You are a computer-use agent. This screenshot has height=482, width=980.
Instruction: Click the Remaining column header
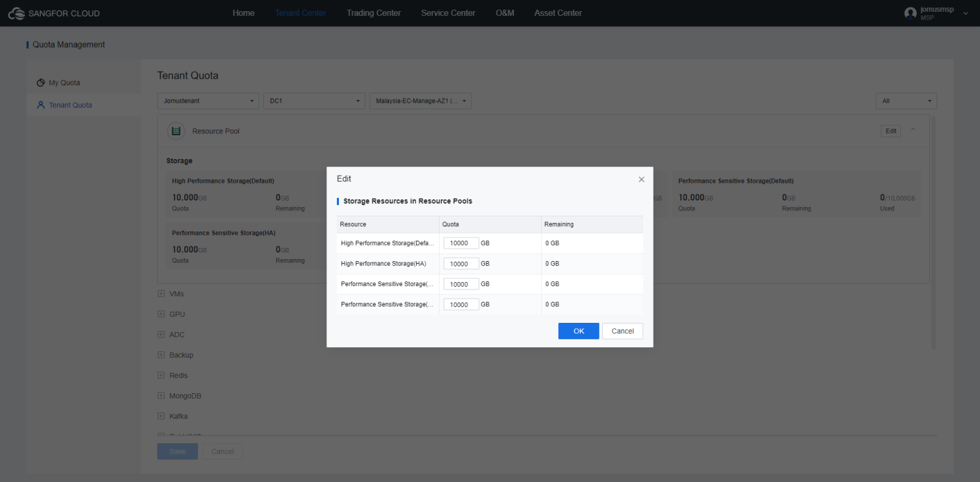coord(592,224)
